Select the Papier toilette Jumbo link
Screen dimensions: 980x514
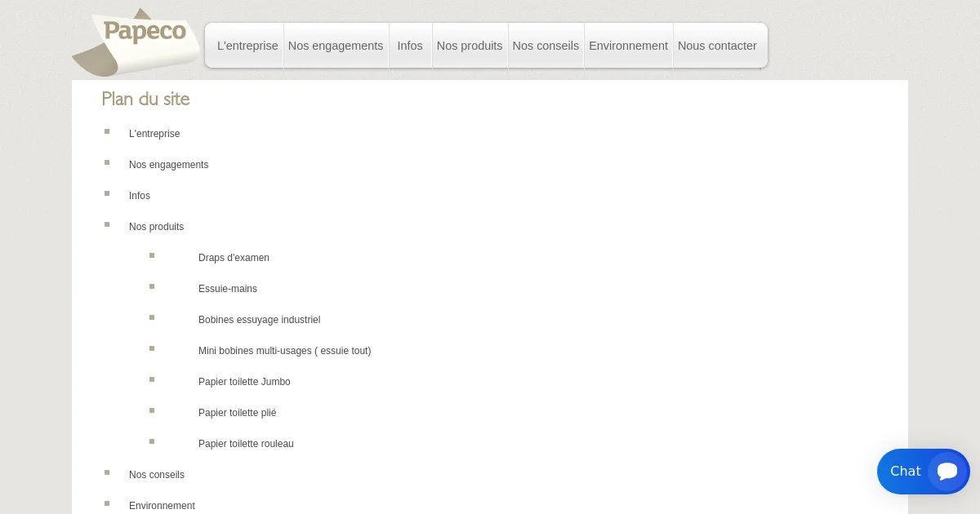[244, 382]
